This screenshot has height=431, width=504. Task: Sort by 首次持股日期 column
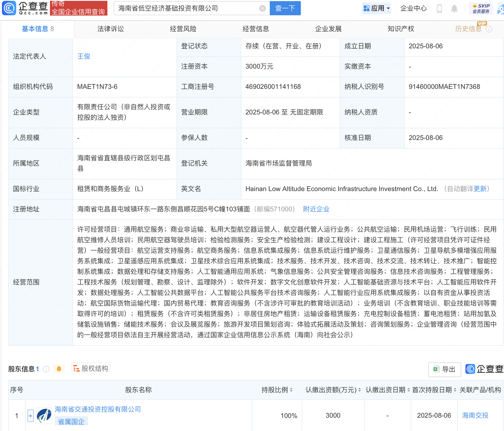pyautogui.click(x=455, y=390)
